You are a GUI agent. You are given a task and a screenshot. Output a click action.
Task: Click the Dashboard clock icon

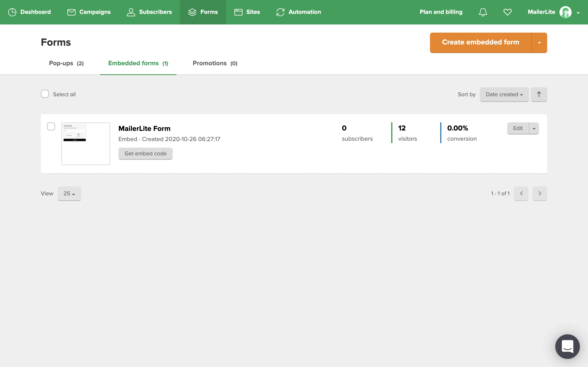click(x=12, y=12)
